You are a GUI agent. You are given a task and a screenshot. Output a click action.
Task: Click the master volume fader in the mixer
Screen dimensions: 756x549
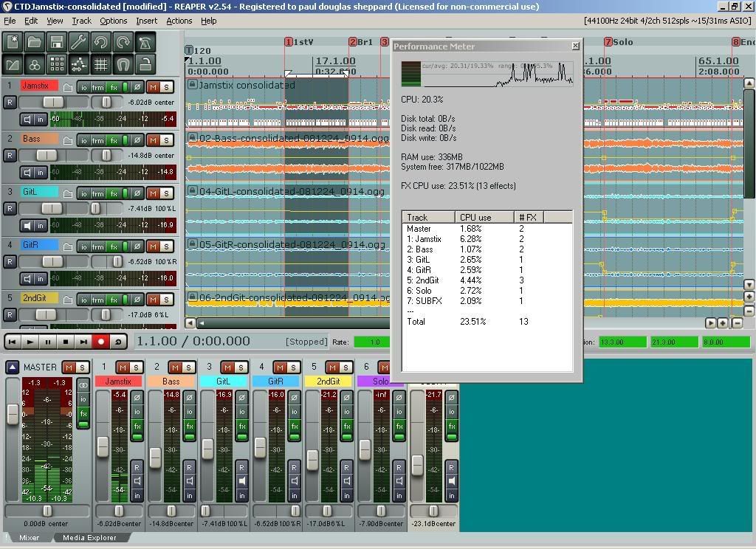point(13,414)
